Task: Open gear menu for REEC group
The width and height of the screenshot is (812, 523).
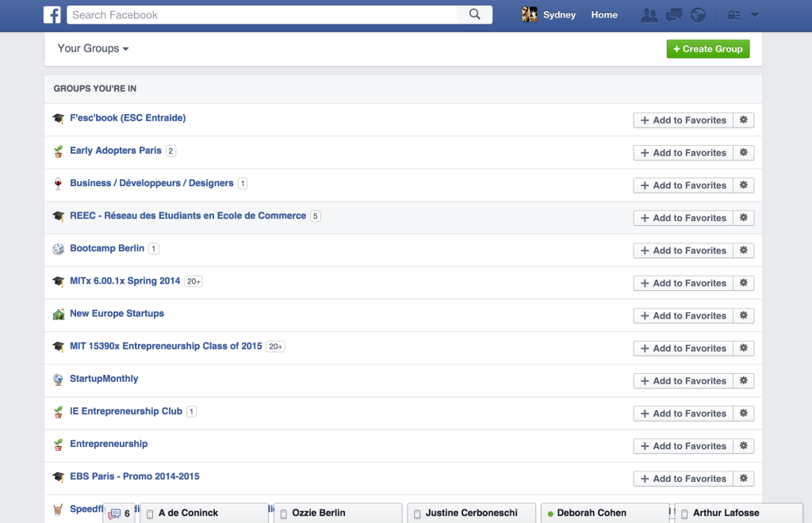Action: point(744,218)
